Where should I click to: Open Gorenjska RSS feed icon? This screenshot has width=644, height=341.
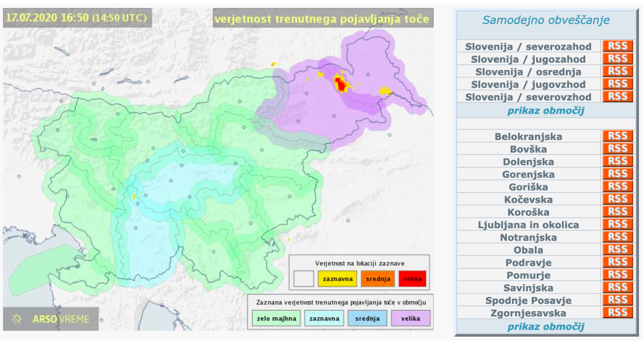[x=617, y=174]
